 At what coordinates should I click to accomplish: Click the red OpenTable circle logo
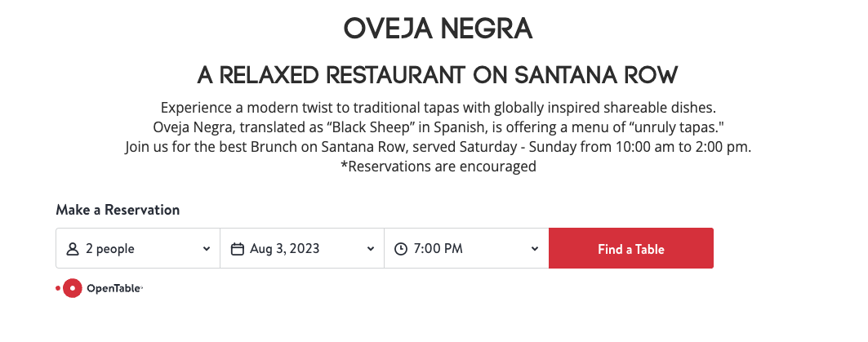coord(73,288)
